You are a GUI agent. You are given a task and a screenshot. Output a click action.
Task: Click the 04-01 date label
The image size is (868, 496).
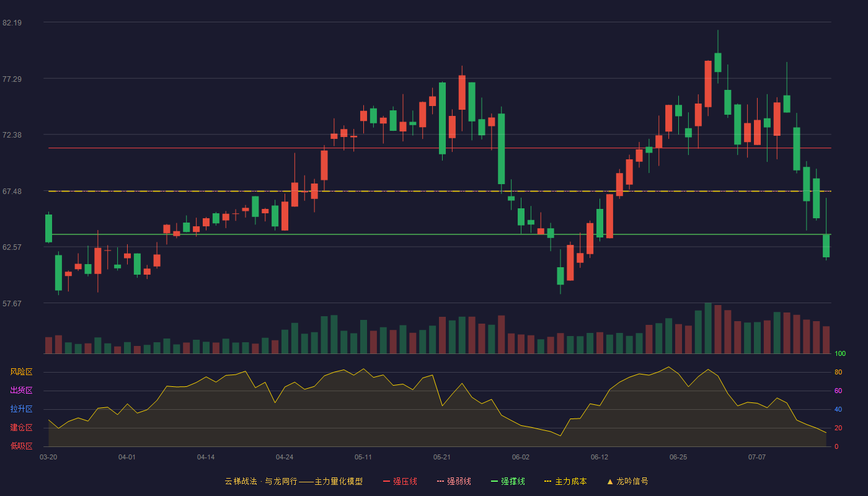[127, 457]
